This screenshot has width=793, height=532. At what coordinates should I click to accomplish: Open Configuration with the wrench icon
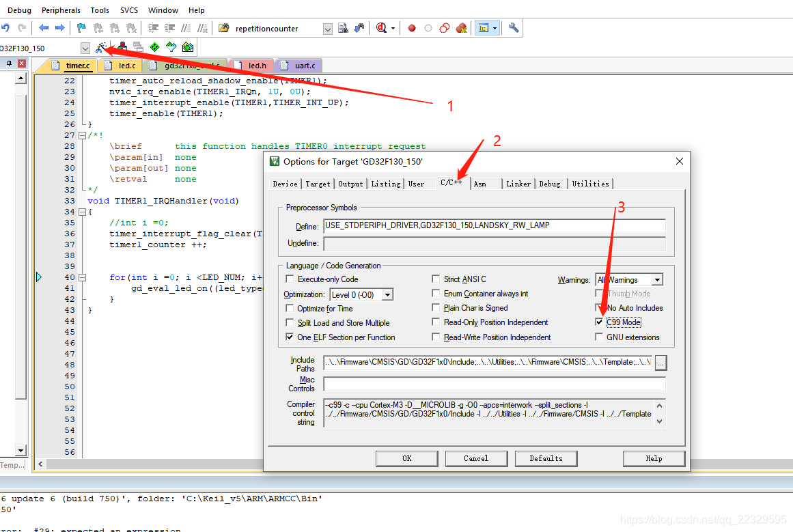tap(514, 28)
